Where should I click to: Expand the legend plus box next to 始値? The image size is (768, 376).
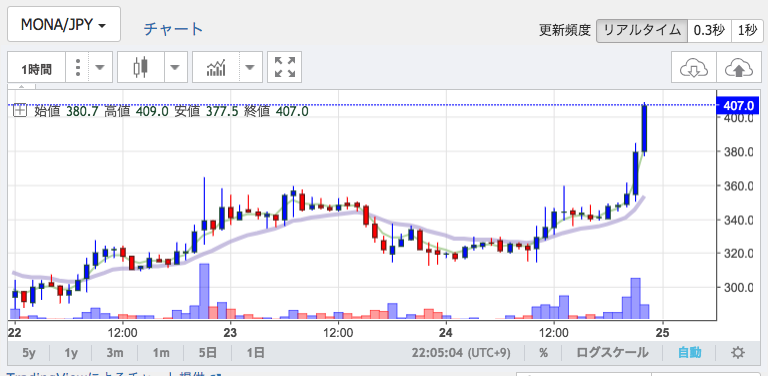tap(20, 111)
